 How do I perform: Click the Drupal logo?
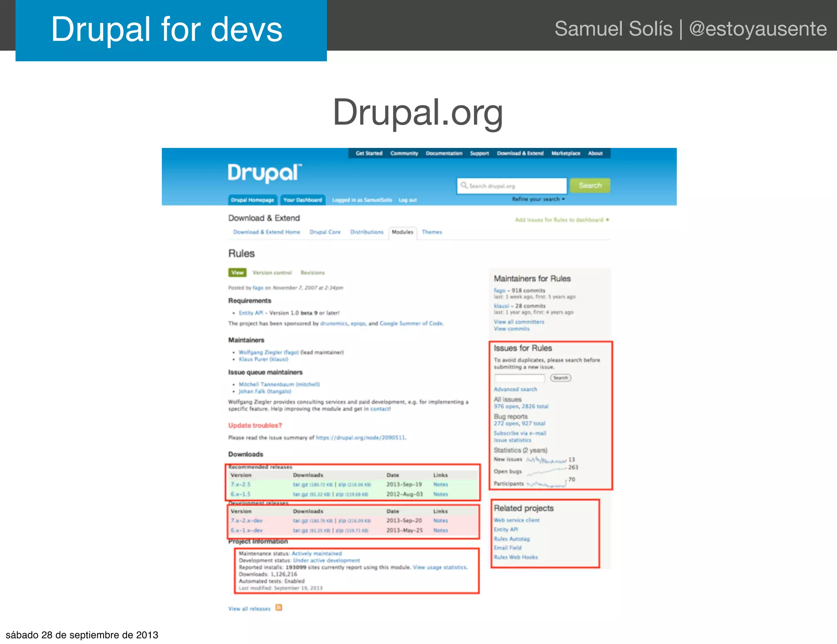(x=264, y=173)
